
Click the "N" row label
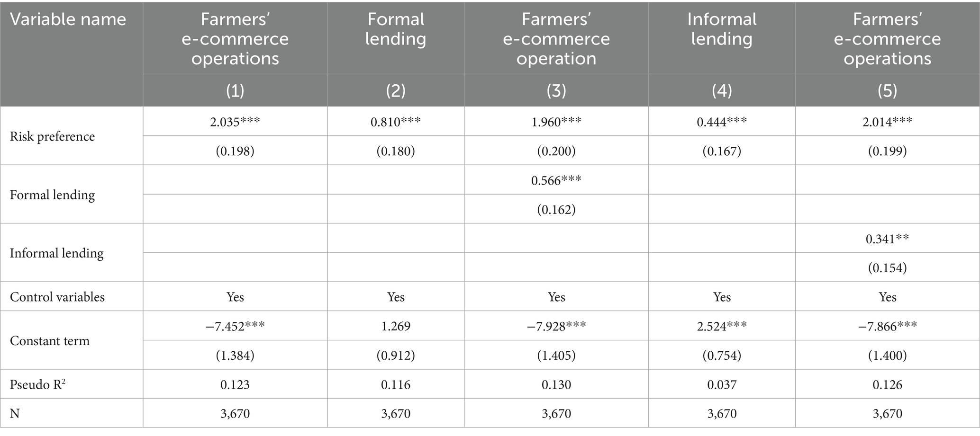point(15,414)
